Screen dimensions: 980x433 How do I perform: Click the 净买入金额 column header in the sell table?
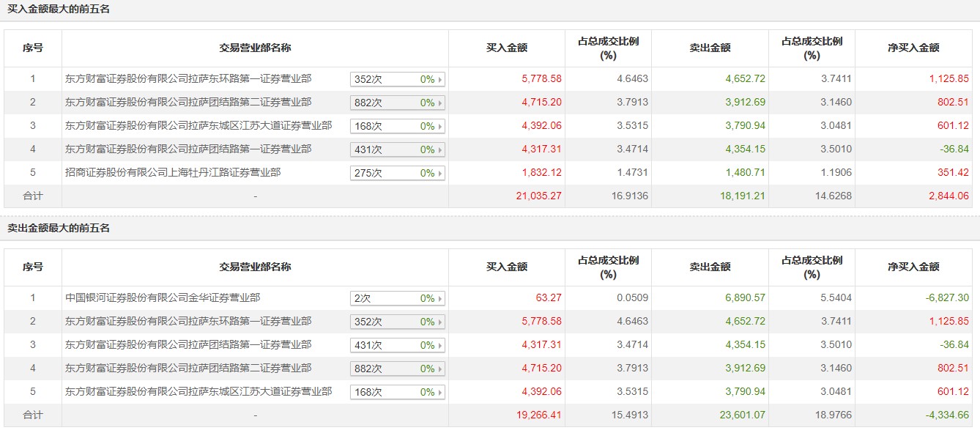tap(913, 267)
